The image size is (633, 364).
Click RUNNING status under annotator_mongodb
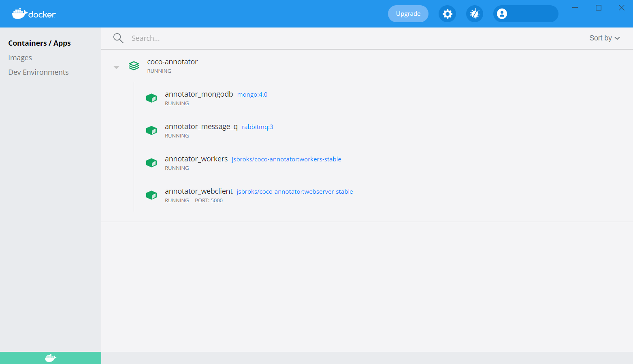(177, 104)
